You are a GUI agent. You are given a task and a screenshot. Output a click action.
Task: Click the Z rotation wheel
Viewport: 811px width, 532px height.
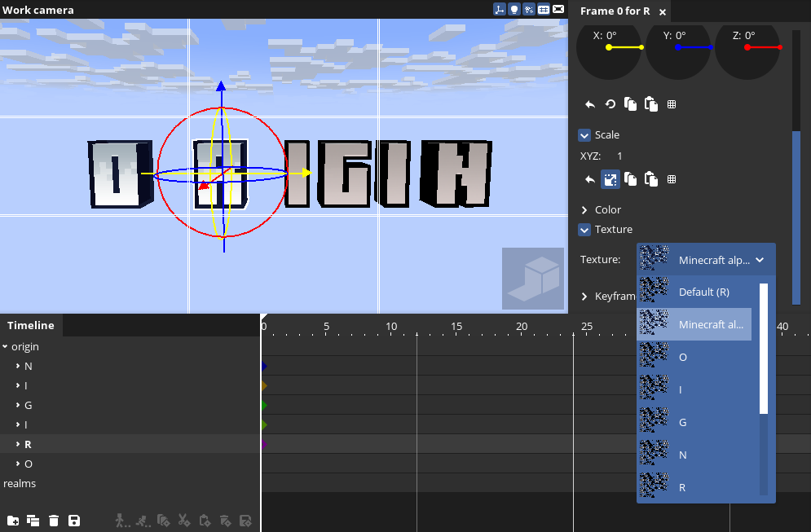pyautogui.click(x=750, y=47)
